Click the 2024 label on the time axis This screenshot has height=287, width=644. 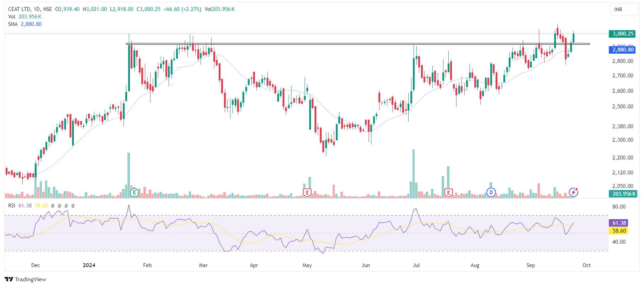coord(89,265)
